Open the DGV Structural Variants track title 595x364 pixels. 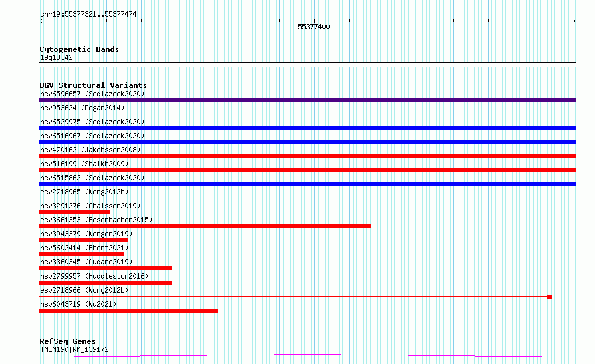(x=94, y=85)
